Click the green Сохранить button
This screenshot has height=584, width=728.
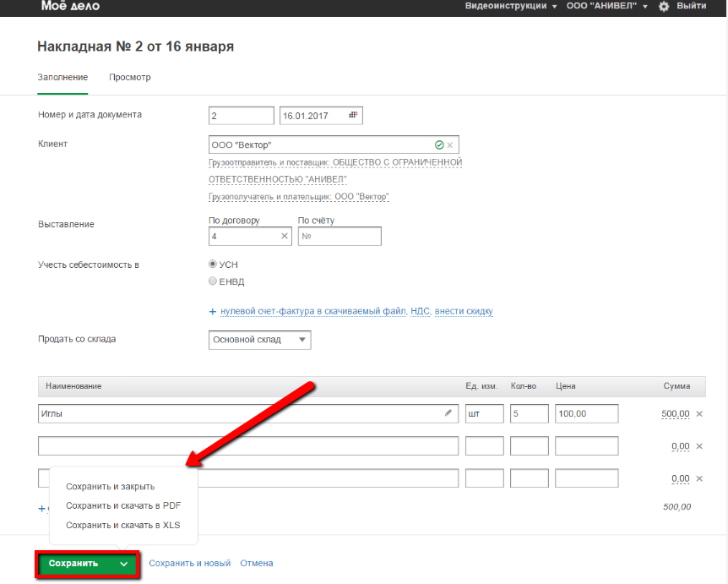[73, 564]
